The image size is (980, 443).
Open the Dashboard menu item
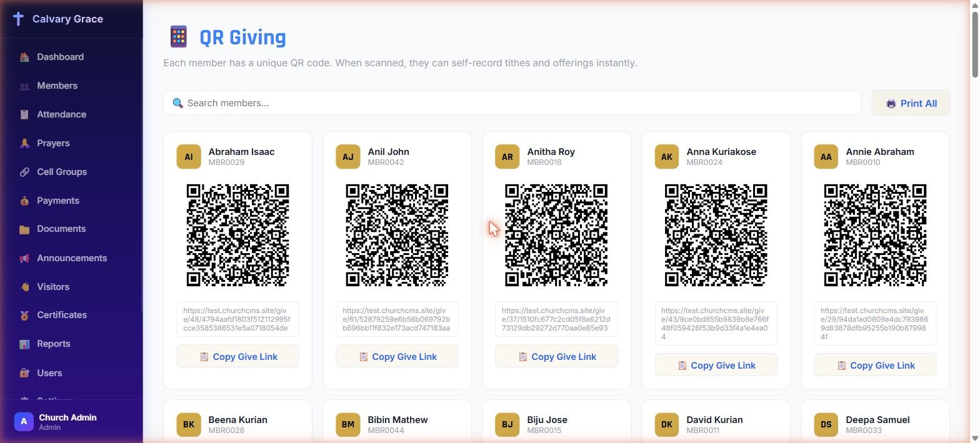pos(72,57)
